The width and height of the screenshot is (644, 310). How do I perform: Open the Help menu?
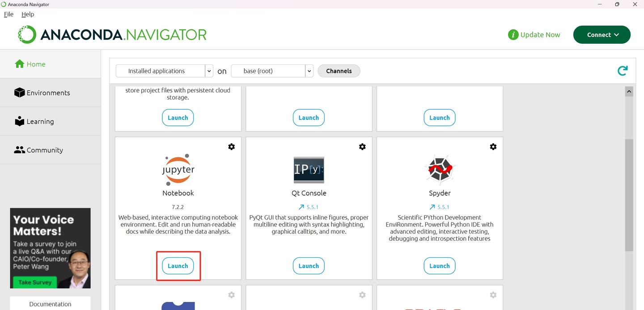(28, 14)
